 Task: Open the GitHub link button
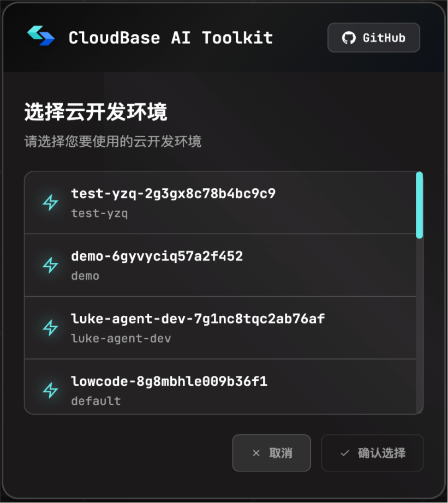pyautogui.click(x=374, y=38)
